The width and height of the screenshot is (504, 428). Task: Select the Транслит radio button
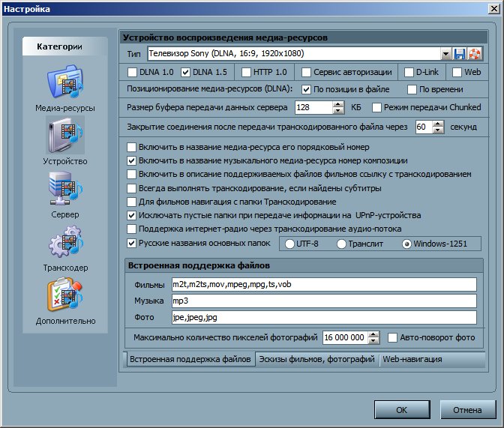coord(341,244)
